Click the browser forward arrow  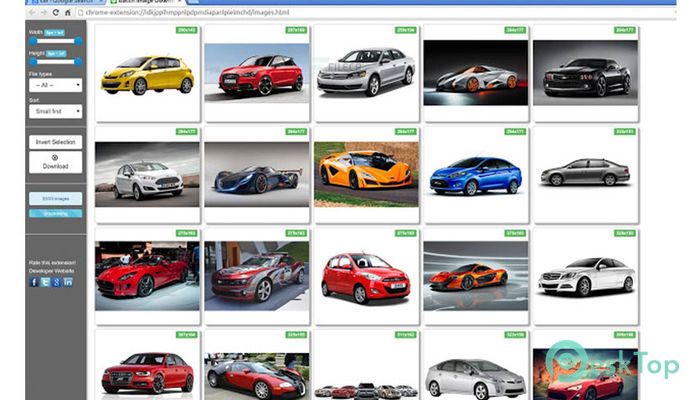point(44,12)
